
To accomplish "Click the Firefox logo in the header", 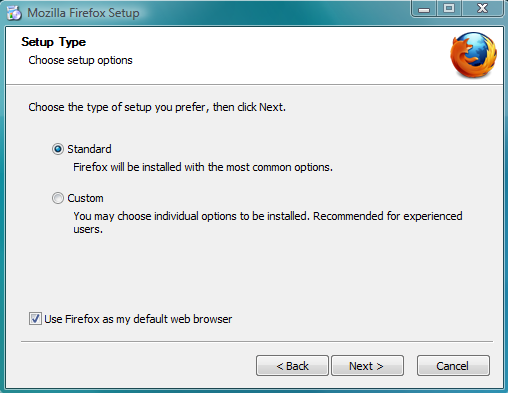I will (x=473, y=55).
